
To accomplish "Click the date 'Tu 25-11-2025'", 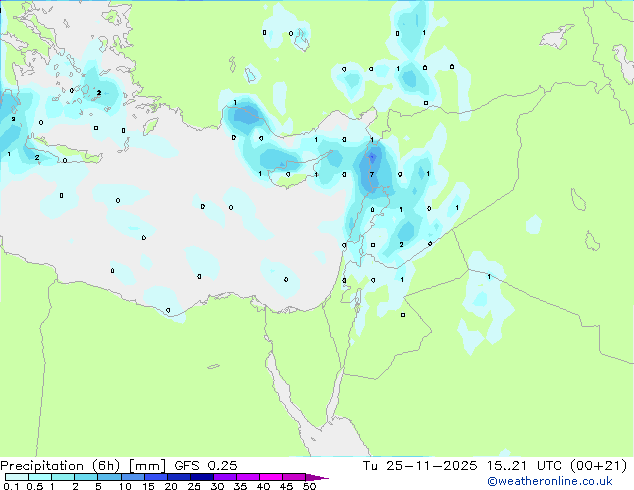I will tap(420, 466).
